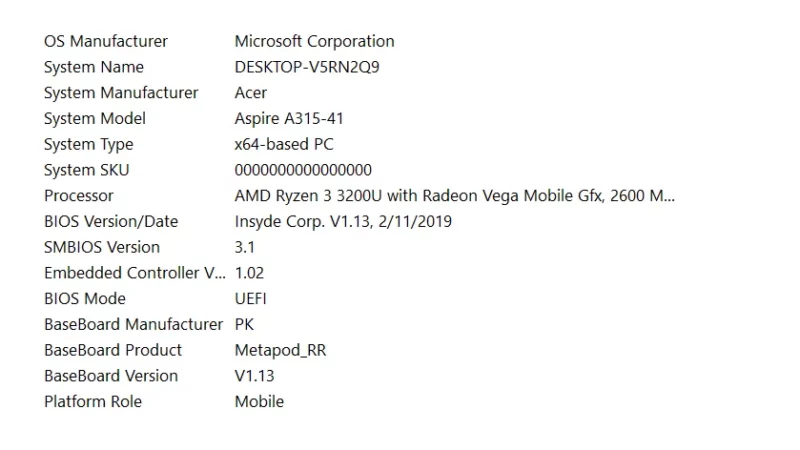Select the x64-based PC value
The width and height of the screenshot is (800, 450).
[x=284, y=144]
